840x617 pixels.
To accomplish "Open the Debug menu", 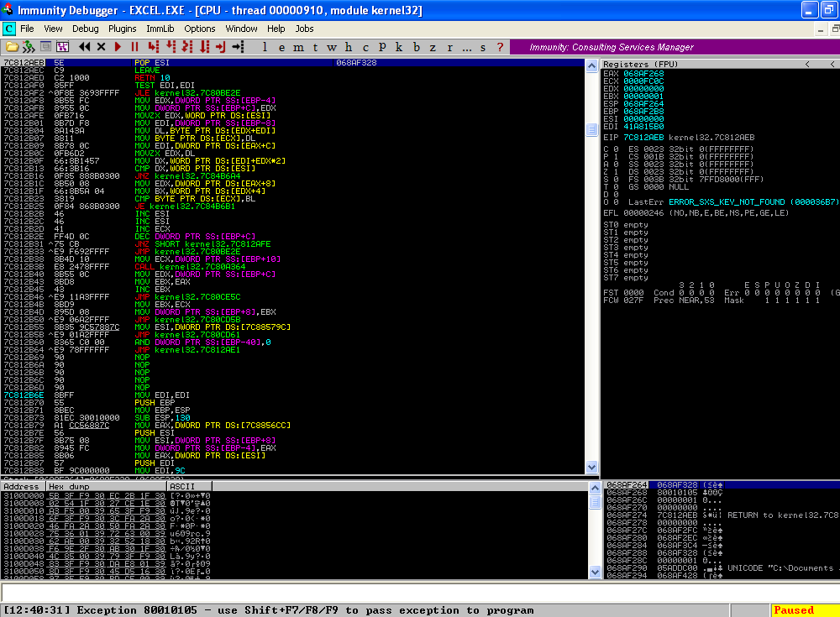I will click(86, 29).
